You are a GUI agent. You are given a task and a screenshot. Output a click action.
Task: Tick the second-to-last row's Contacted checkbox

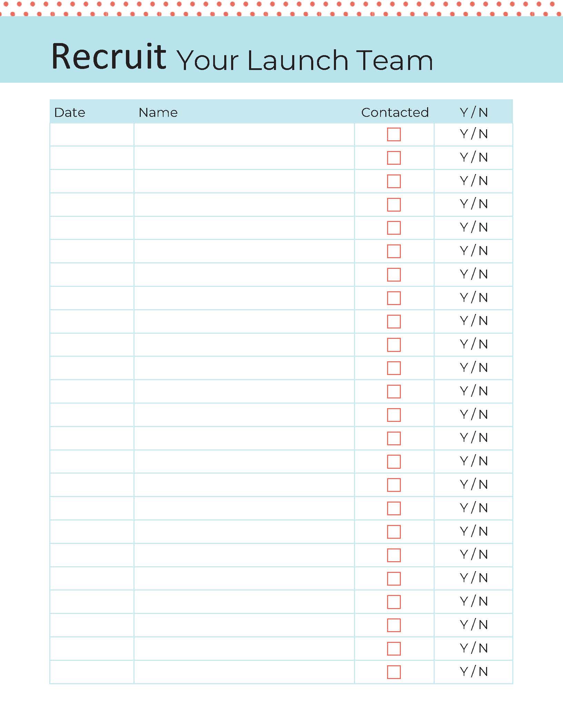[394, 649]
